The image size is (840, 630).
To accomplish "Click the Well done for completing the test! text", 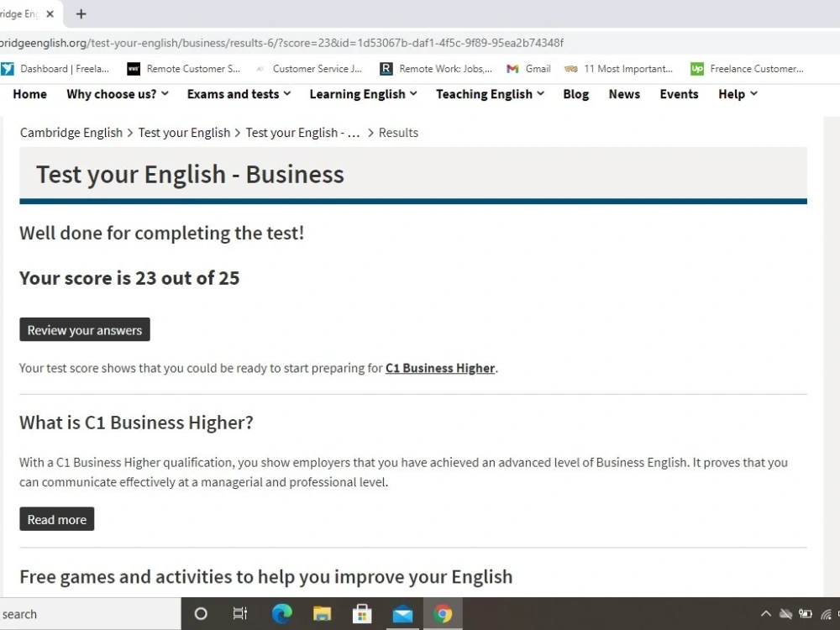I will tap(162, 233).
